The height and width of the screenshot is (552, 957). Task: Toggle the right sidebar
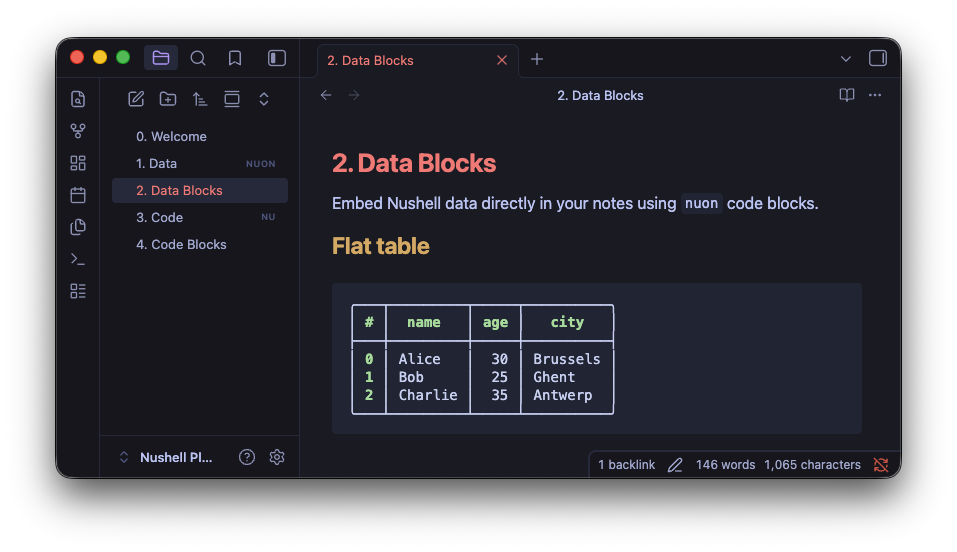click(x=878, y=58)
